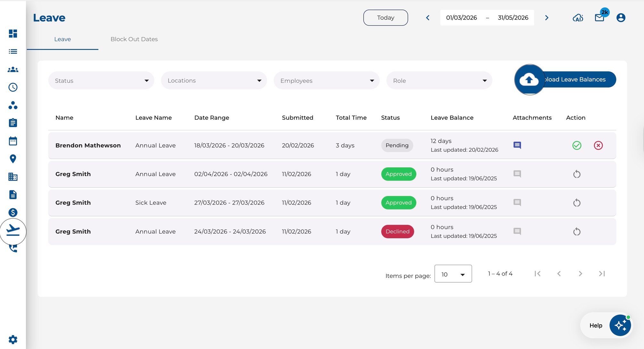
Task: Select the airplane Leave sidebar icon
Action: click(13, 231)
